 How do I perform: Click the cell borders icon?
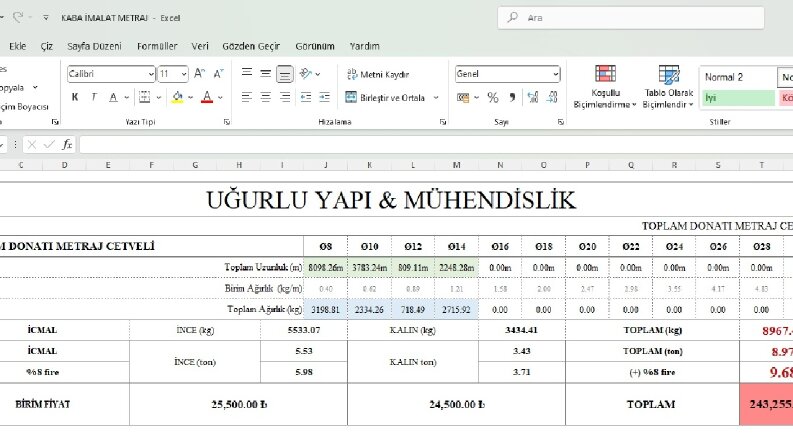pos(145,97)
